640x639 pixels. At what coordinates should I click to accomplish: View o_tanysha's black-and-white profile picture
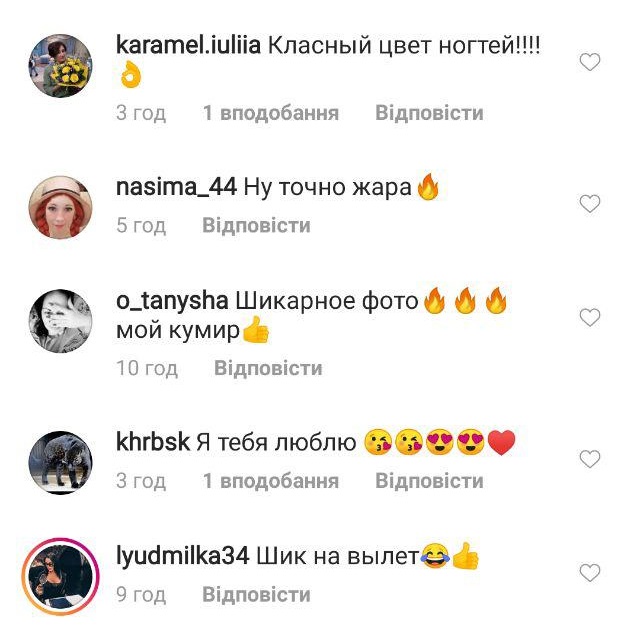coord(60,321)
